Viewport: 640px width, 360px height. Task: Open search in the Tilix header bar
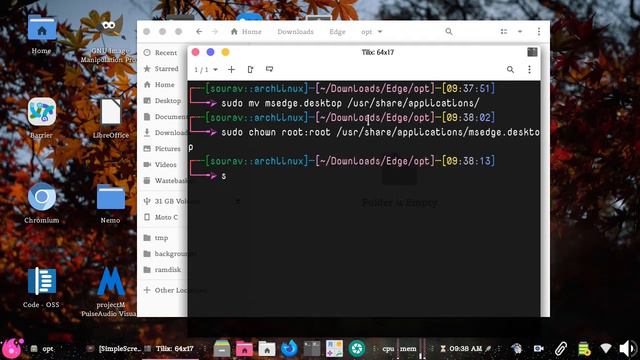pos(510,69)
